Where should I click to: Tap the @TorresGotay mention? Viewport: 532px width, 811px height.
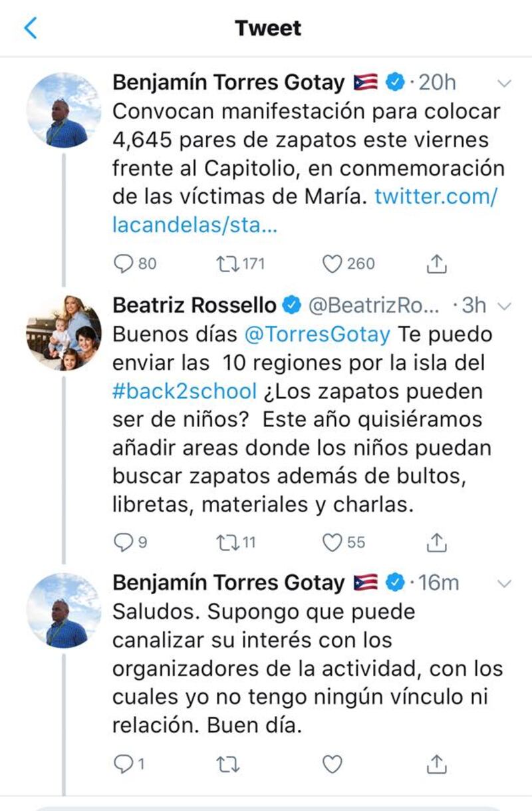pyautogui.click(x=317, y=334)
